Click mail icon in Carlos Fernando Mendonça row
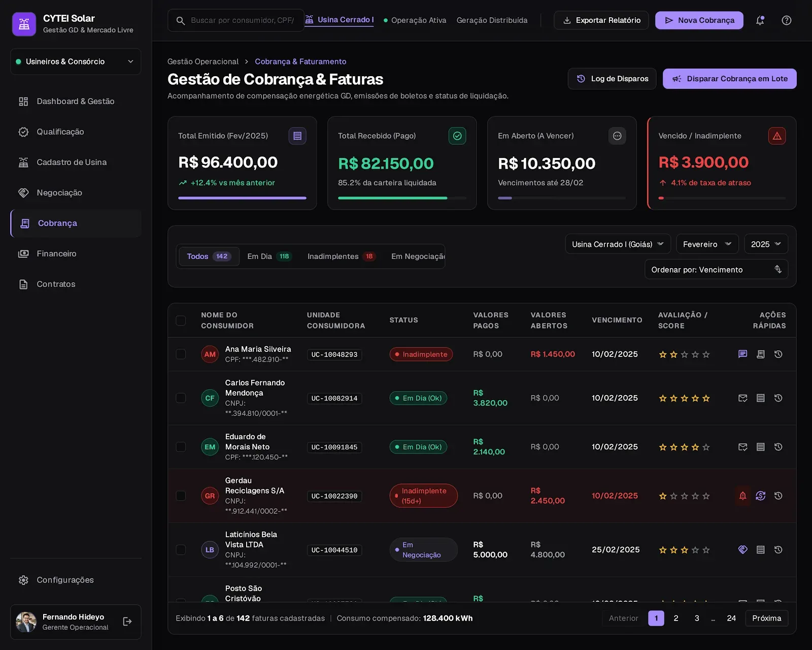The width and height of the screenshot is (812, 650). tap(742, 398)
